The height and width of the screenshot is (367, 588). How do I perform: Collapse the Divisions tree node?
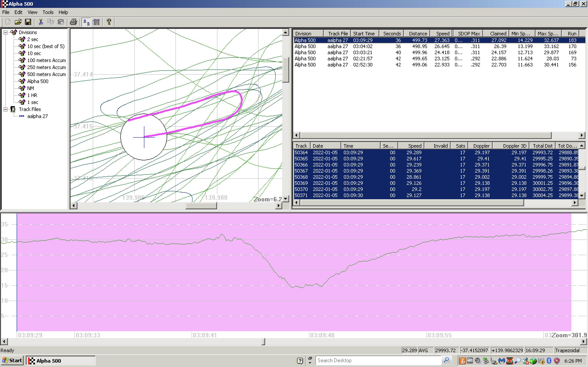5,32
